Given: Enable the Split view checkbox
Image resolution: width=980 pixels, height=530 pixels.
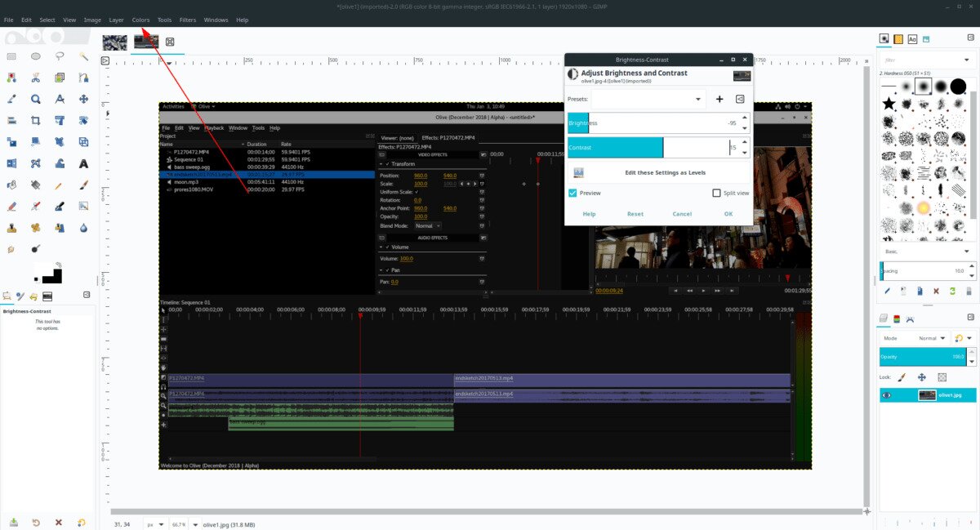Looking at the screenshot, I should coord(716,194).
